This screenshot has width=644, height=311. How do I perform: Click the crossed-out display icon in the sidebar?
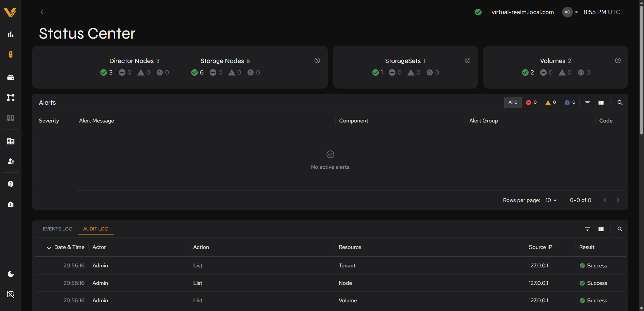(11, 294)
